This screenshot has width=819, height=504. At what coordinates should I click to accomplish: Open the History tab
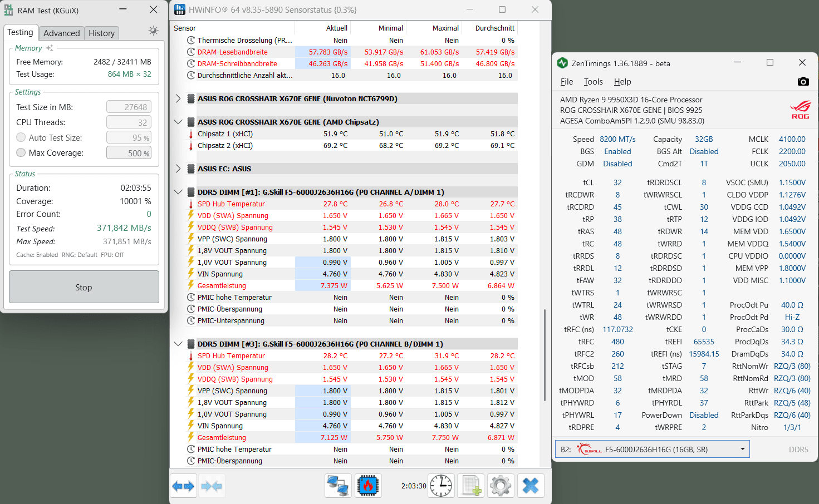coord(101,33)
